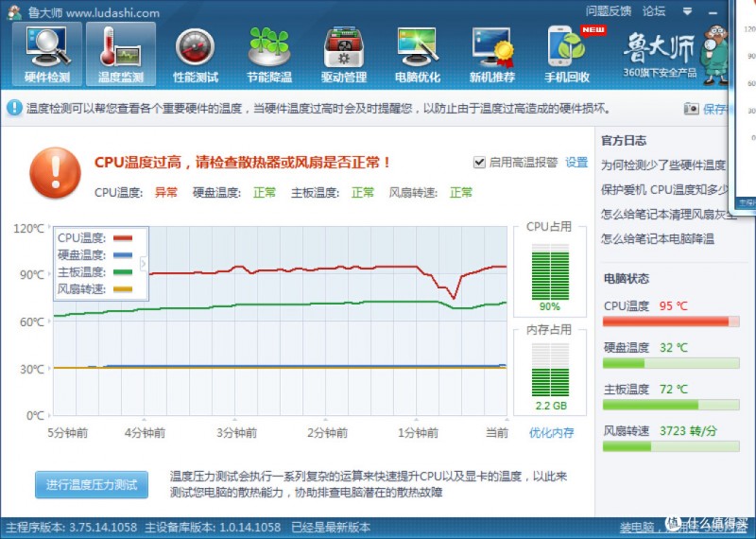This screenshot has height=539, width=756.
Task: Click the blue info exclamation icon
Action: 14,108
